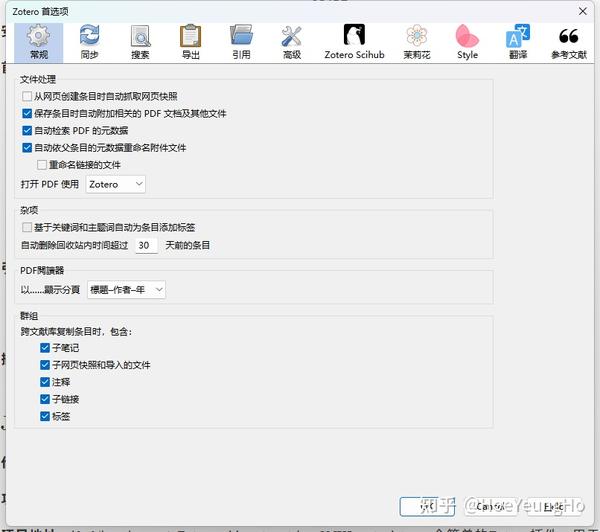Uncheck 保存条目时自动附加相关的 PDF 文档
This screenshot has width=600, height=532.
click(27, 113)
